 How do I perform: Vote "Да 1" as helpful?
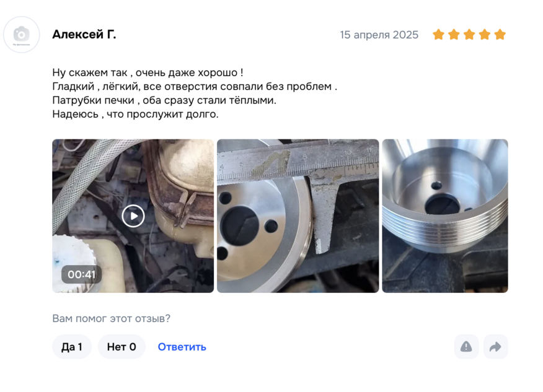(x=72, y=347)
